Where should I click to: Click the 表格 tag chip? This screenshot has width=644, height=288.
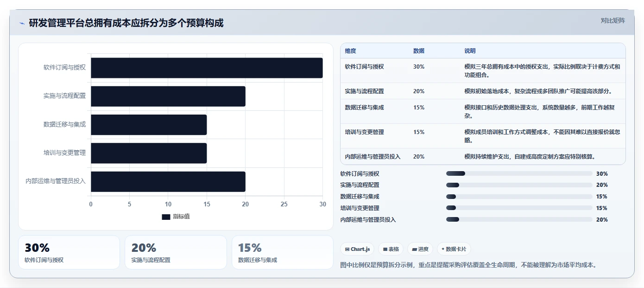pyautogui.click(x=391, y=249)
